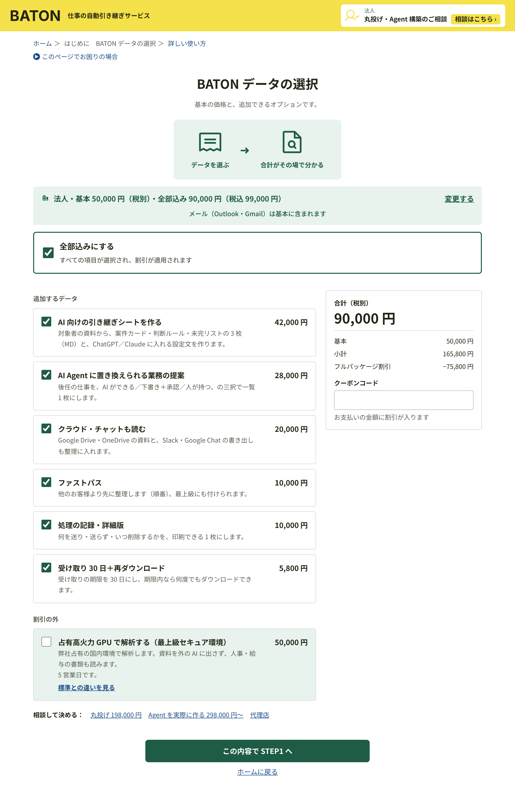Image resolution: width=515 pixels, height=812 pixels.
Task: Uncheck AI 向けの引き継ぎシートを作る option
Action: [x=46, y=322]
